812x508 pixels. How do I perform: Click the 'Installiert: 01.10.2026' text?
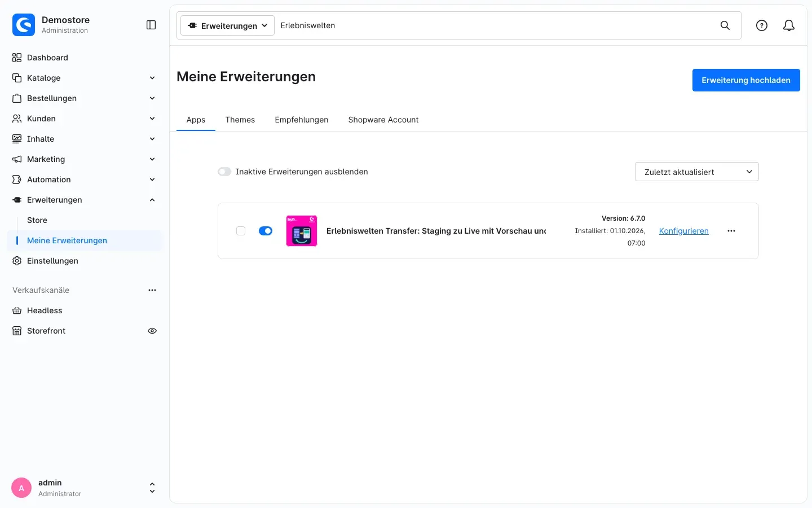pyautogui.click(x=610, y=231)
